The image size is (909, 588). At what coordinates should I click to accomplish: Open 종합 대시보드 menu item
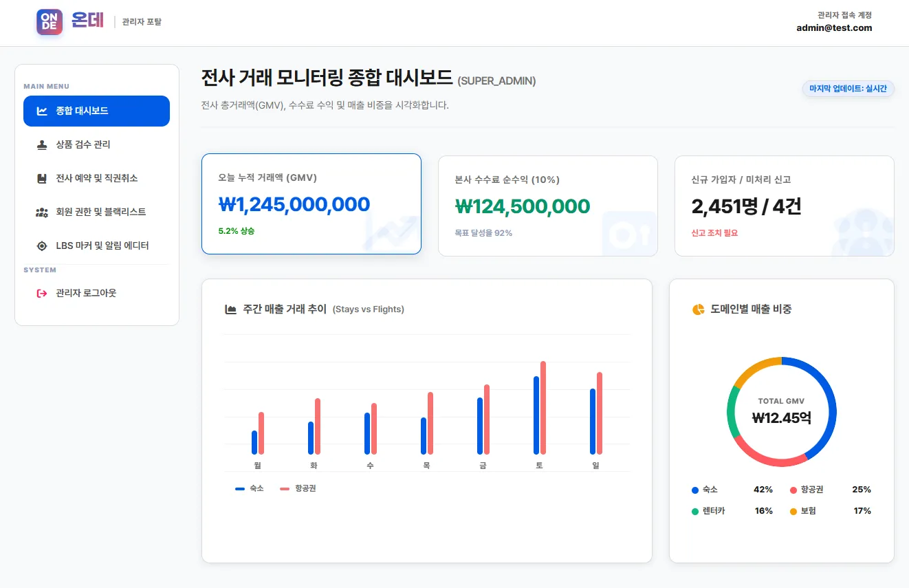pos(96,111)
